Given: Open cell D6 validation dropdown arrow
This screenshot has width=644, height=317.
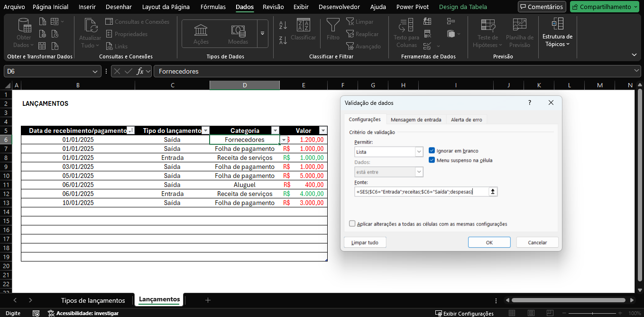Looking at the screenshot, I should pos(284,140).
